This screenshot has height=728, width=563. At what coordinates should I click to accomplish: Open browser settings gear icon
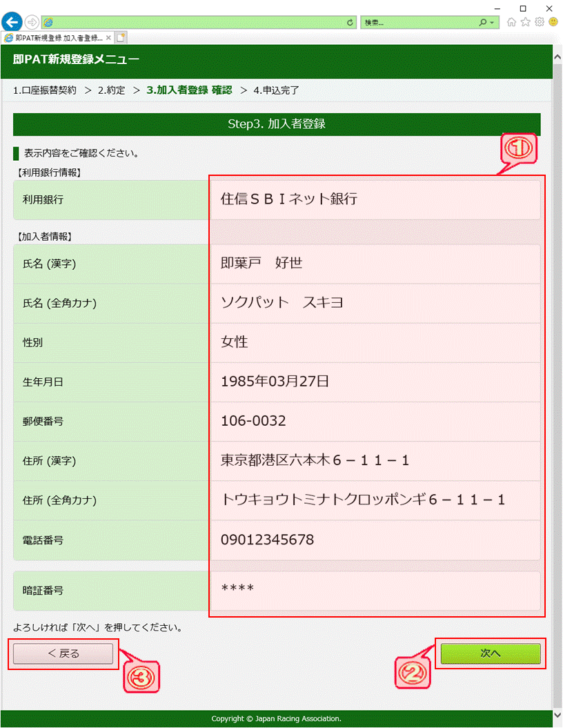(539, 22)
